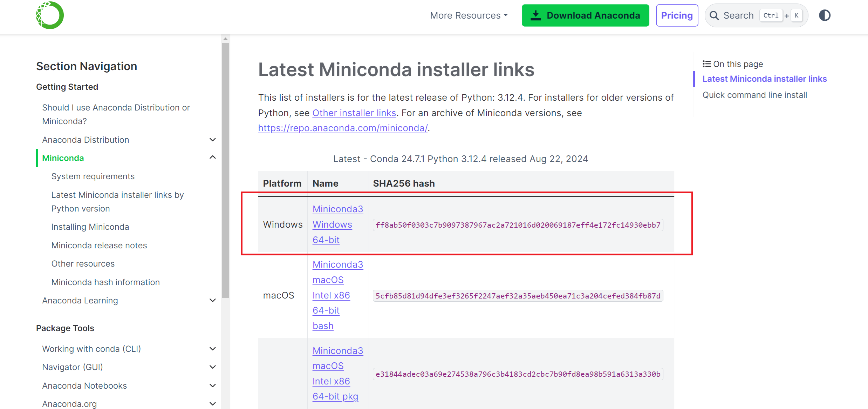Go to System requirements in sidebar
The width and height of the screenshot is (868, 409).
click(x=93, y=176)
